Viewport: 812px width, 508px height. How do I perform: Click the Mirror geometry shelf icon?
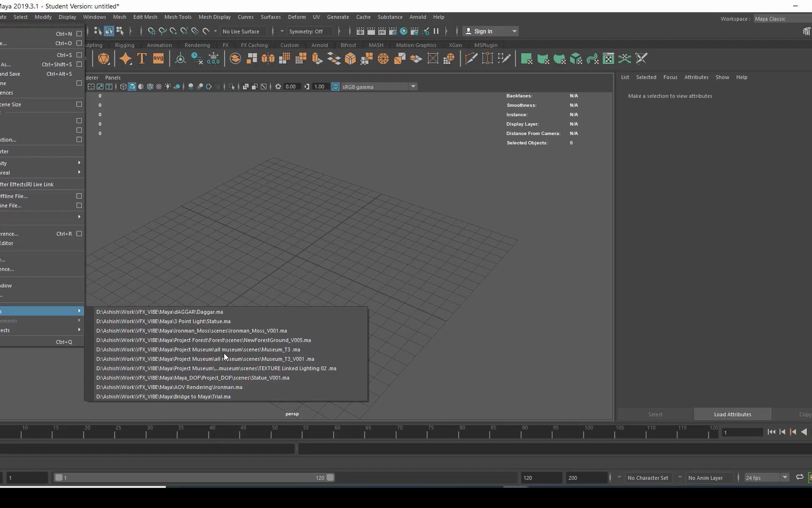268,59
